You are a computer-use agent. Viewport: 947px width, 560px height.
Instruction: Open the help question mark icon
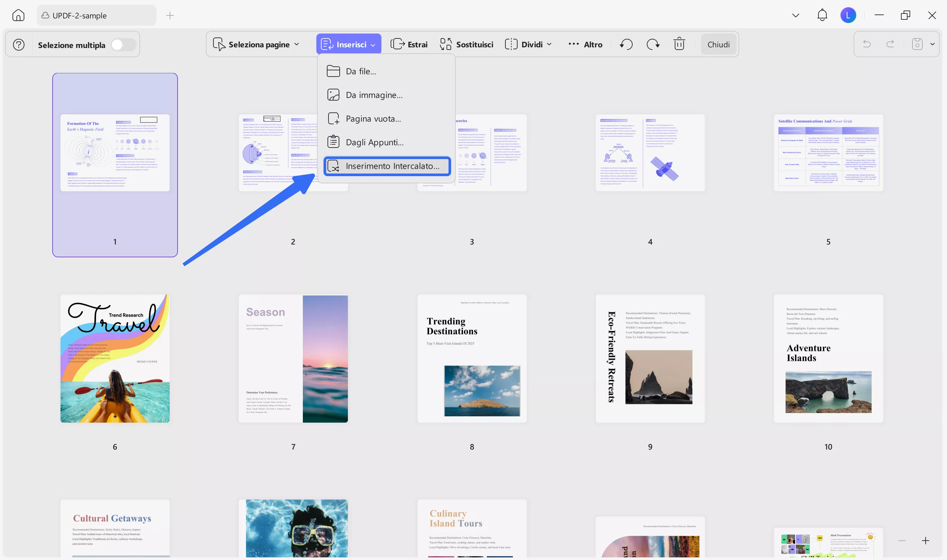[x=18, y=45]
